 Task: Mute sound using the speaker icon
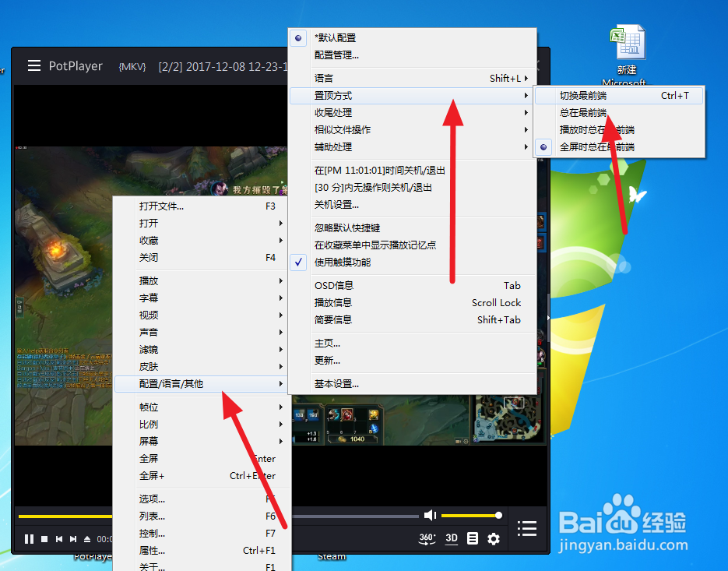pyautogui.click(x=431, y=515)
